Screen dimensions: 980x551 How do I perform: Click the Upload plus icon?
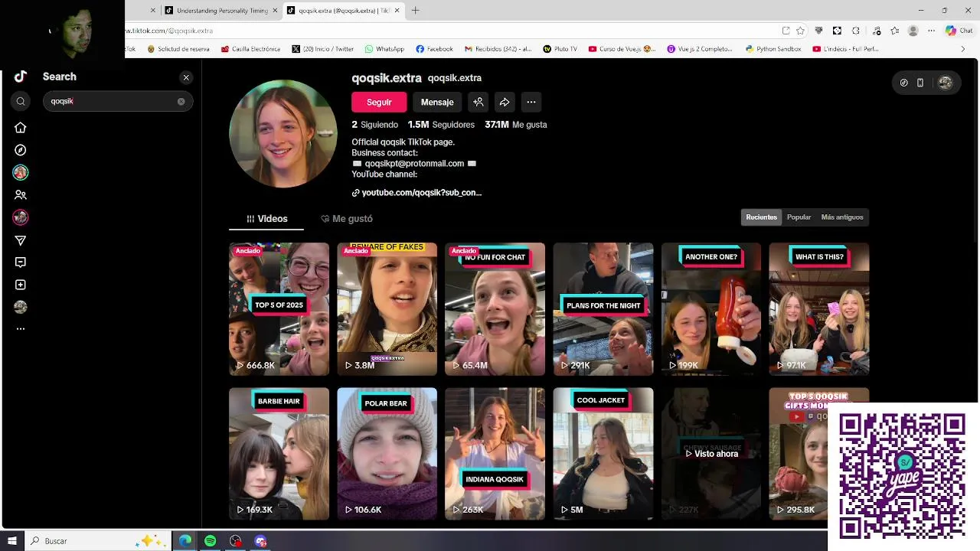(21, 285)
